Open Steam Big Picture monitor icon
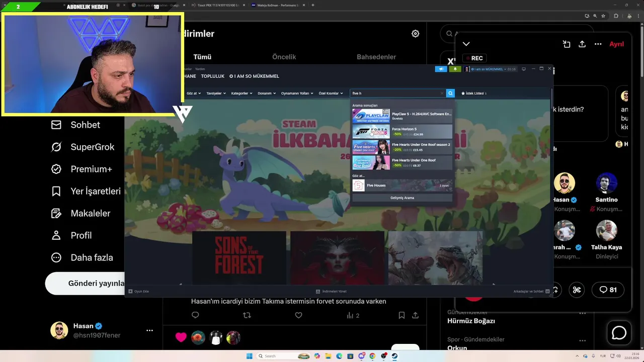Image resolution: width=644 pixels, height=362 pixels. [523, 69]
